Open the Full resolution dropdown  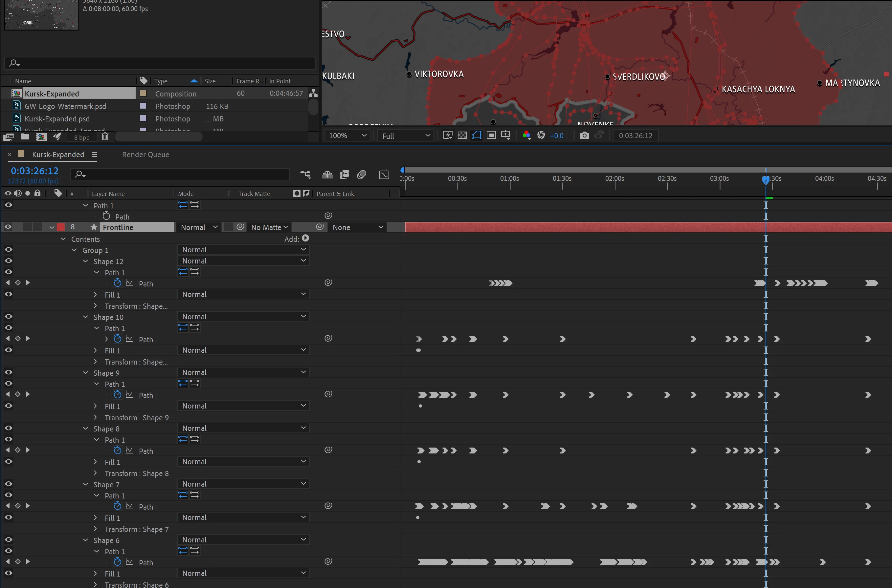[x=406, y=136]
